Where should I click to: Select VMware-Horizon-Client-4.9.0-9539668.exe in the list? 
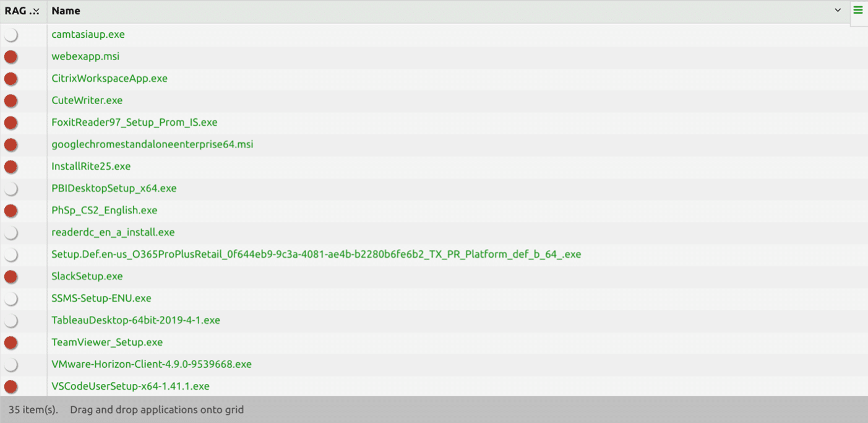(x=152, y=364)
